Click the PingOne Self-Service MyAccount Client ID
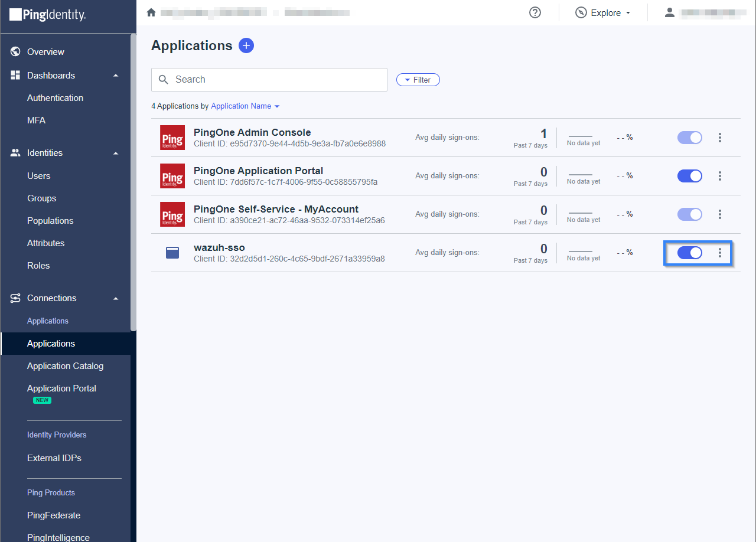 [x=289, y=220]
